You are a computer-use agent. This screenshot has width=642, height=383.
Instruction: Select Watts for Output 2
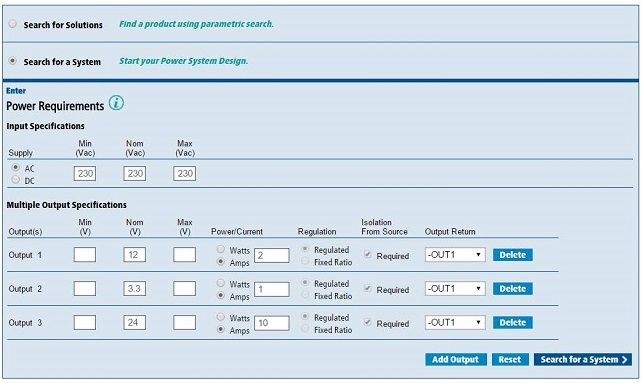click(221, 283)
